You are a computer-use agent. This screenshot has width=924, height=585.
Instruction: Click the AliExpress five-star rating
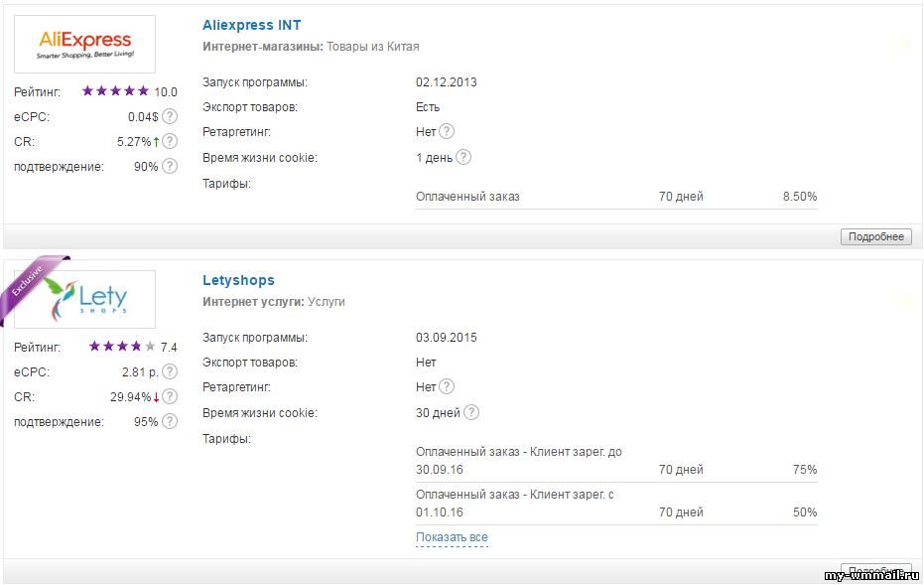pyautogui.click(x=115, y=90)
